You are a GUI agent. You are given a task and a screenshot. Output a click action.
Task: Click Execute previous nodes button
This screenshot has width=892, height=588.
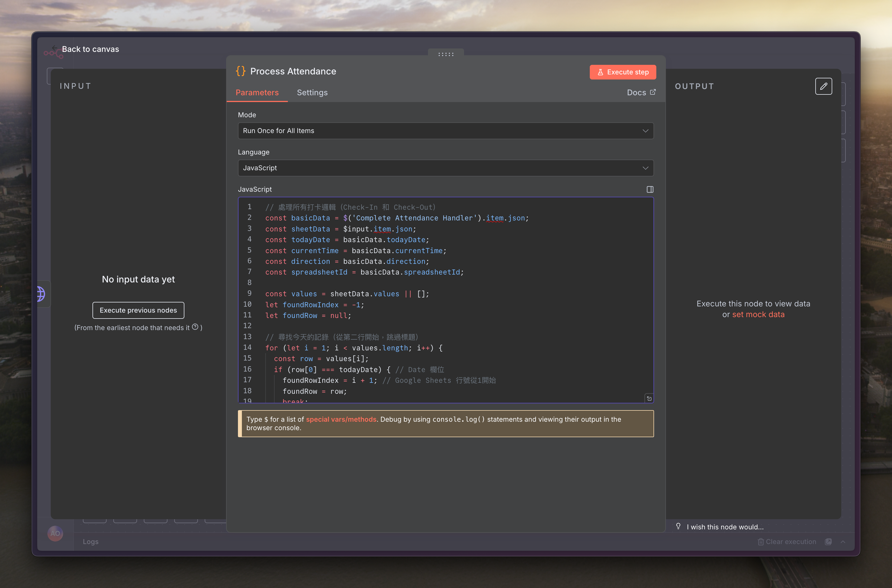pos(138,310)
